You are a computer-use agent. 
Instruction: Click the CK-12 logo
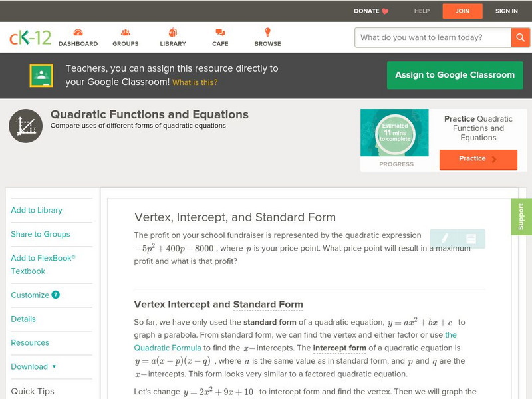(30, 38)
